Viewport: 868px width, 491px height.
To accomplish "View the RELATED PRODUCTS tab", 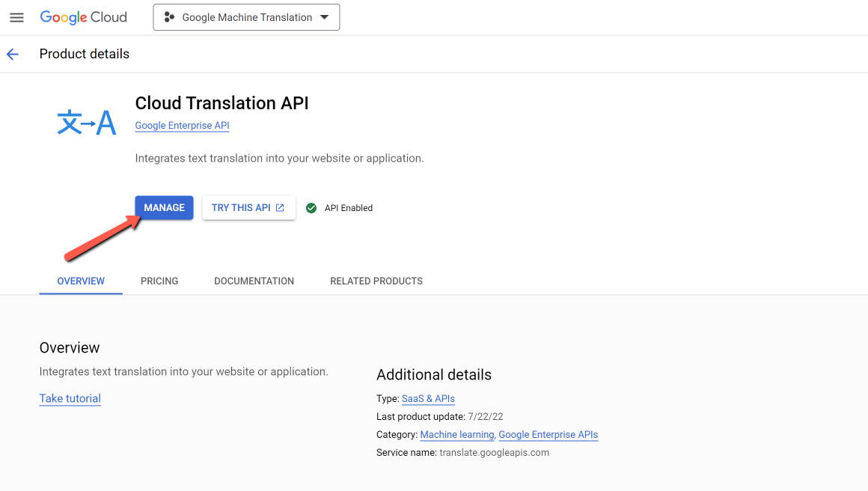I will (x=376, y=281).
